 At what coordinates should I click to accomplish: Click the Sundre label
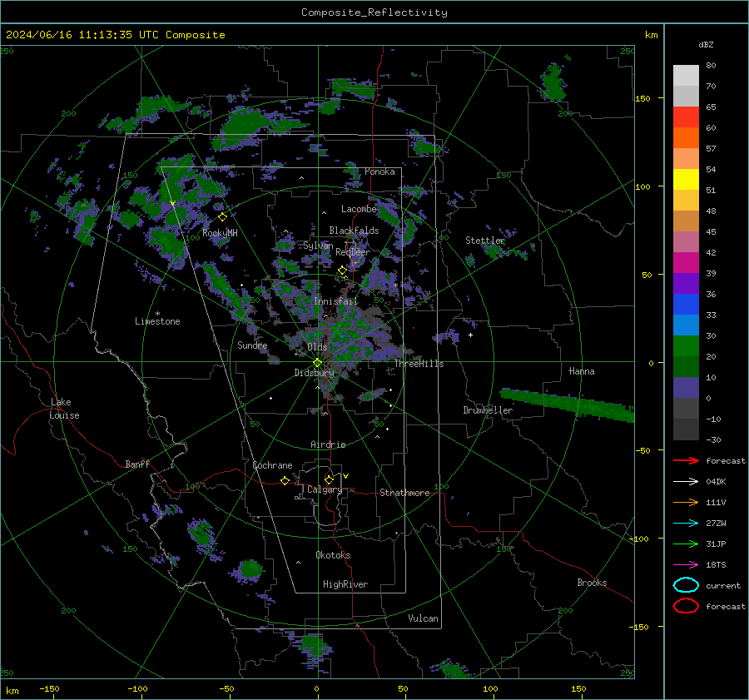tap(252, 345)
